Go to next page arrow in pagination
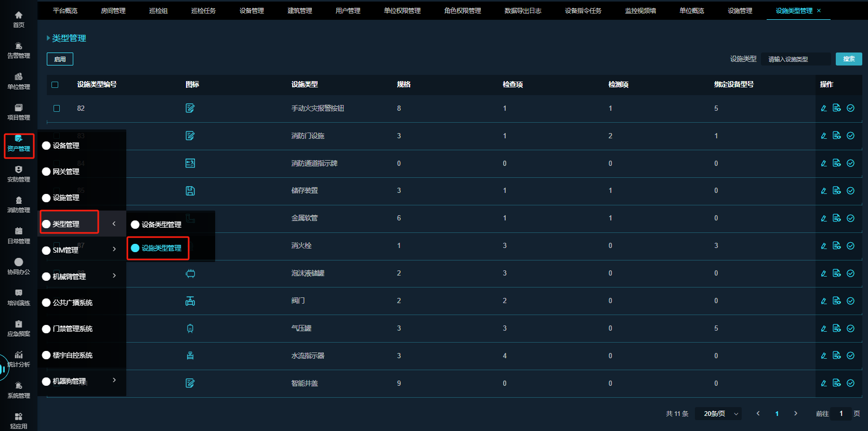This screenshot has width=868, height=431. click(x=796, y=414)
